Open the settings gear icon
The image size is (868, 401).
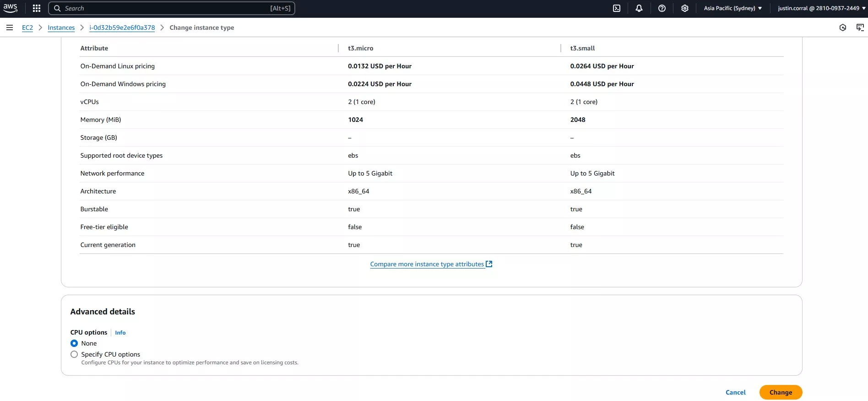(685, 8)
